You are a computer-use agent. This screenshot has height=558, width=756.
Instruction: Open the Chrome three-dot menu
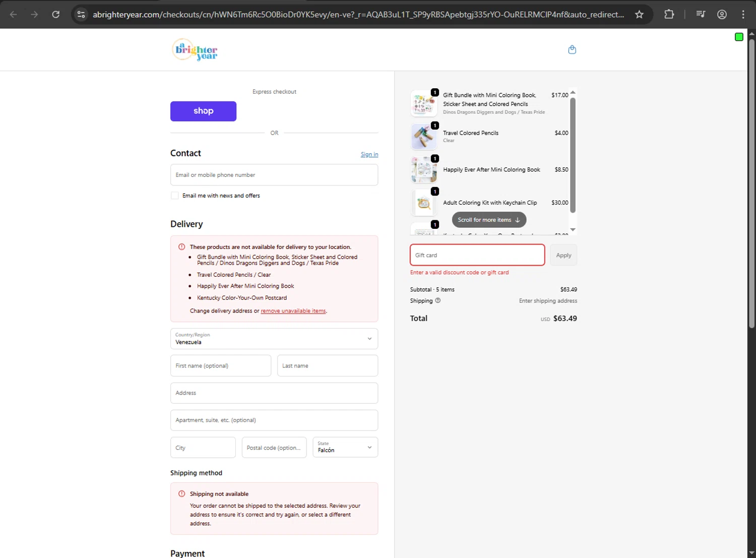click(x=743, y=14)
